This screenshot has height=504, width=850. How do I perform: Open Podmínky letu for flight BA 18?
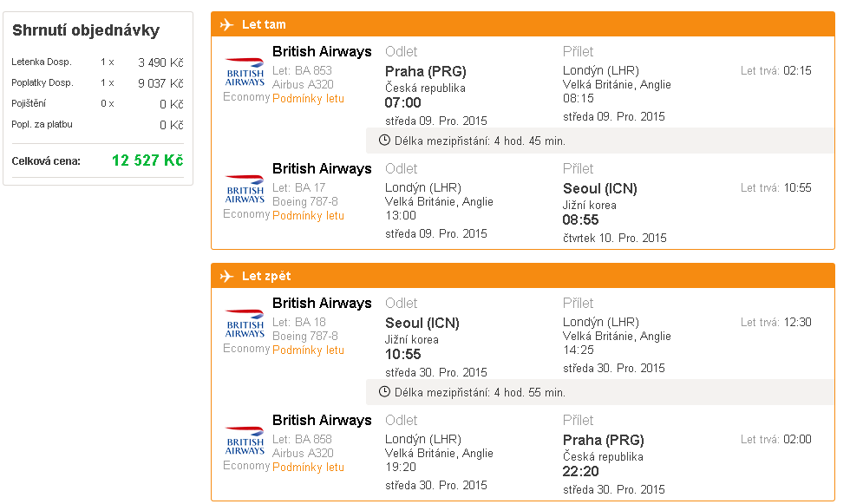coord(308,350)
